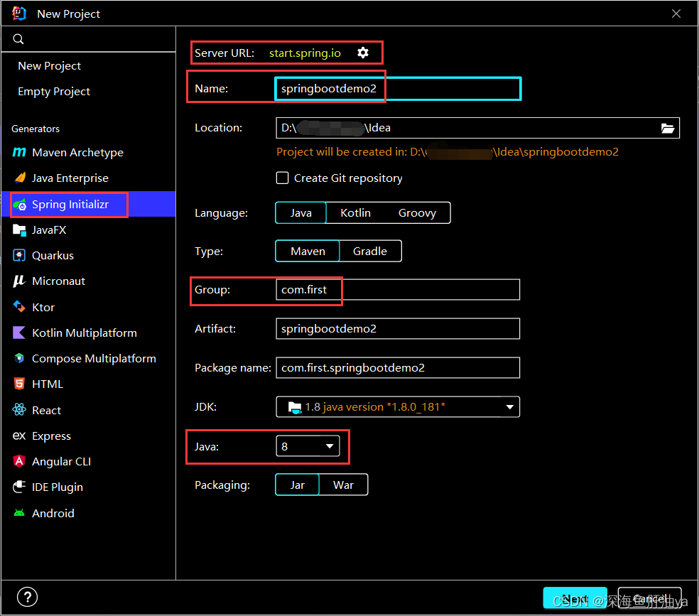Select Groovy language option

click(x=417, y=213)
